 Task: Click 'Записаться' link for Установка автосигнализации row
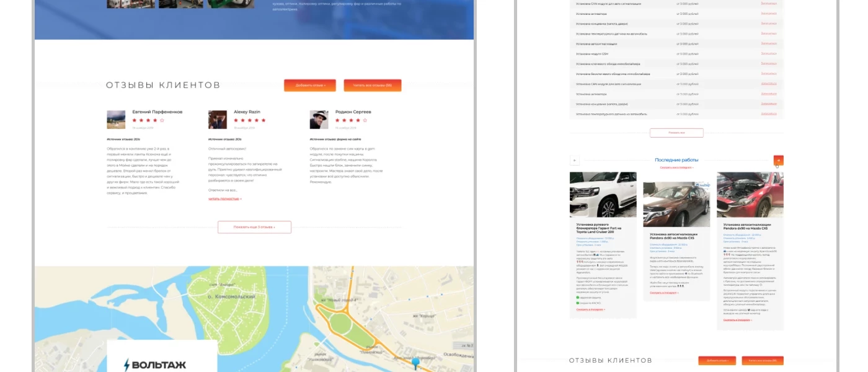pos(768,43)
